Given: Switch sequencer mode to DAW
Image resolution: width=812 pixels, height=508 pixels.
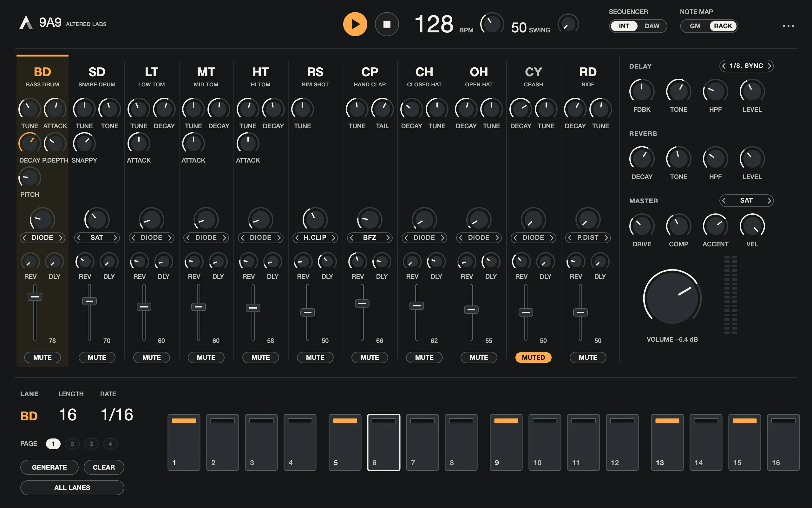Looking at the screenshot, I should point(652,26).
